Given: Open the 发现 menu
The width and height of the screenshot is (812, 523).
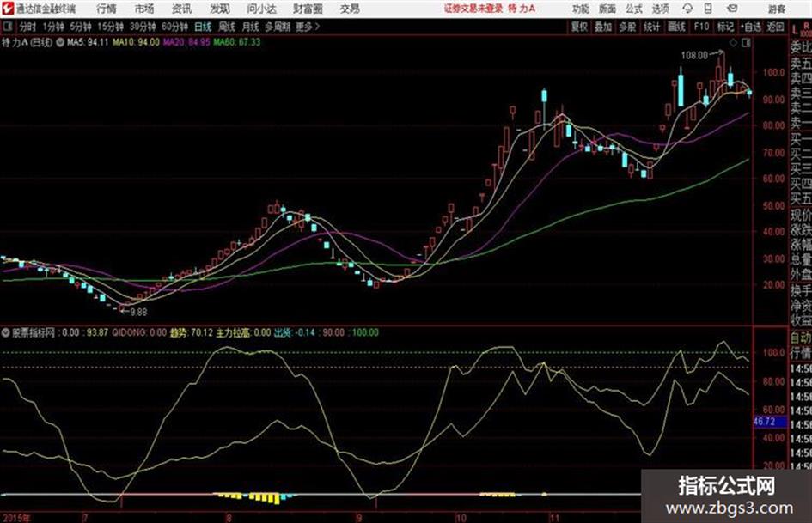Looking at the screenshot, I should tap(220, 9).
